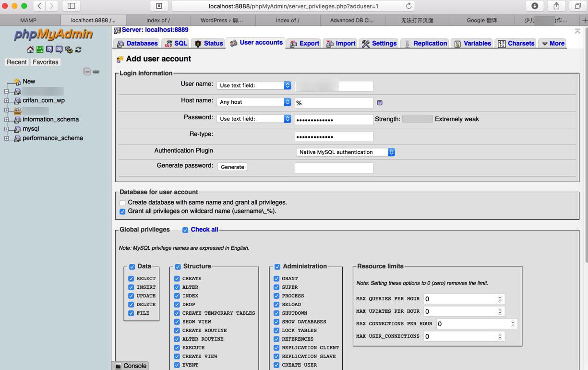
Task: Toggle the Check all global privileges checkbox
Action: (185, 230)
